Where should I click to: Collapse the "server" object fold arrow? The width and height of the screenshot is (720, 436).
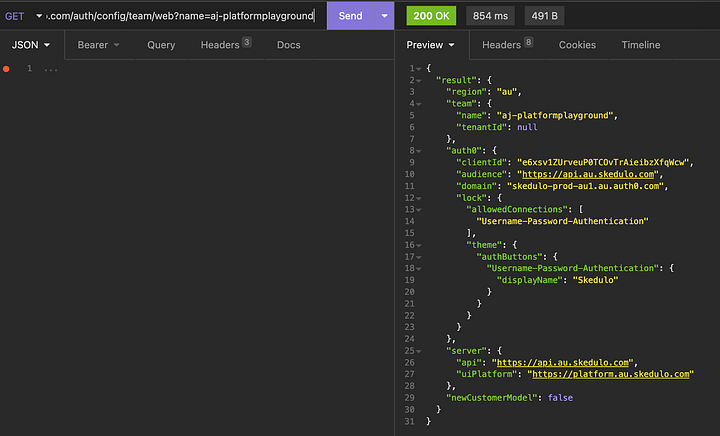tap(419, 351)
